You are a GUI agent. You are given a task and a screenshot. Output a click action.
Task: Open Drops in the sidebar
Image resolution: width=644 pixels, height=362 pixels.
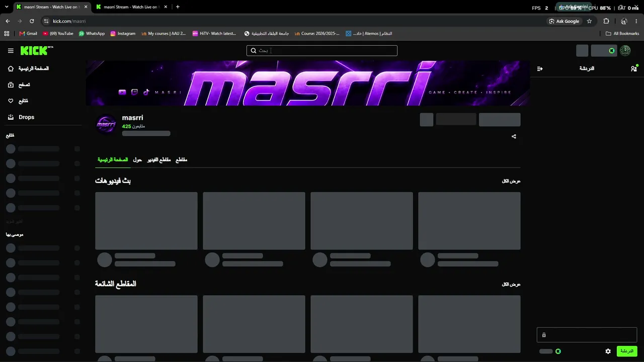[21, 117]
